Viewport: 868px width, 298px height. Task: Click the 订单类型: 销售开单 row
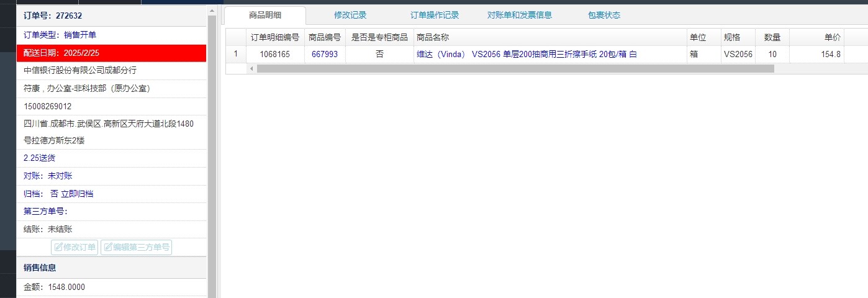111,35
